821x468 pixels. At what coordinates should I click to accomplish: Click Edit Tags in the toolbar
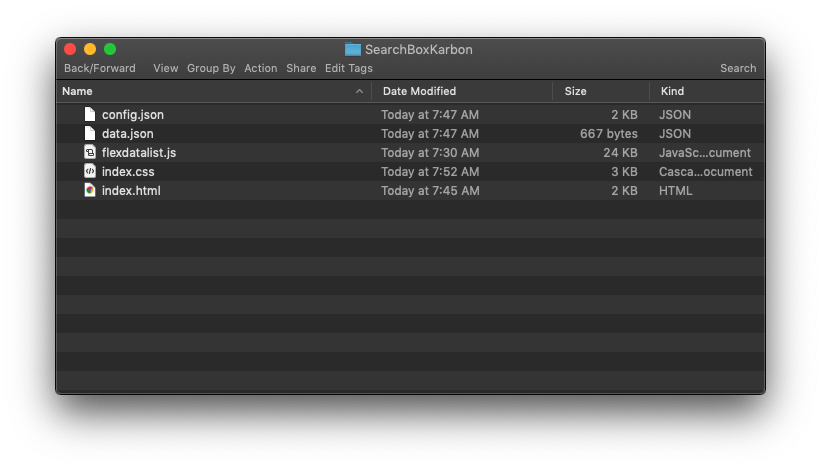pos(349,68)
